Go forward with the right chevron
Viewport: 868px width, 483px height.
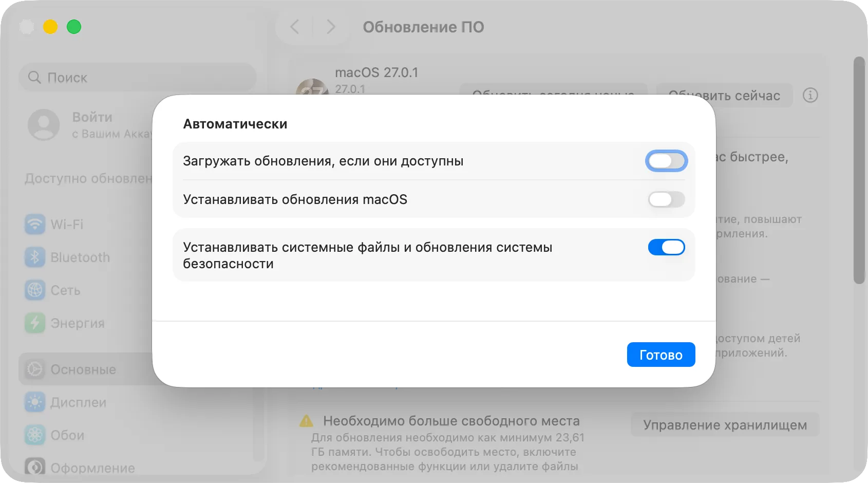331,27
